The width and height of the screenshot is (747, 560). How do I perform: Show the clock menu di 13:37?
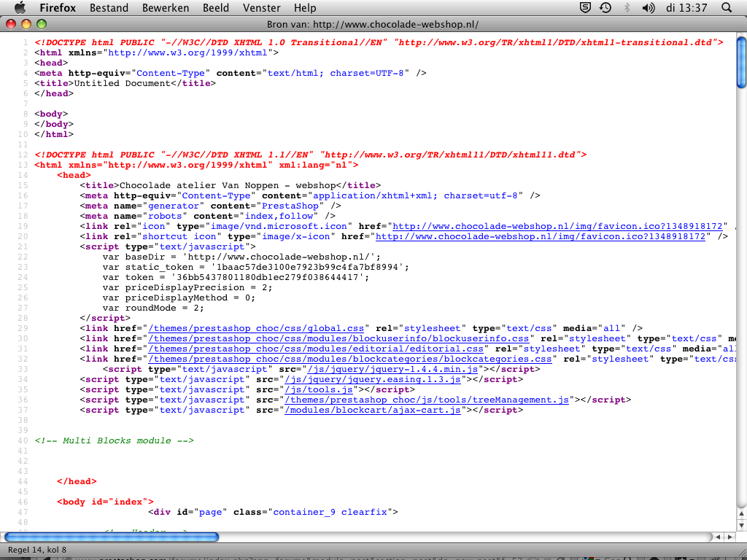point(687,8)
